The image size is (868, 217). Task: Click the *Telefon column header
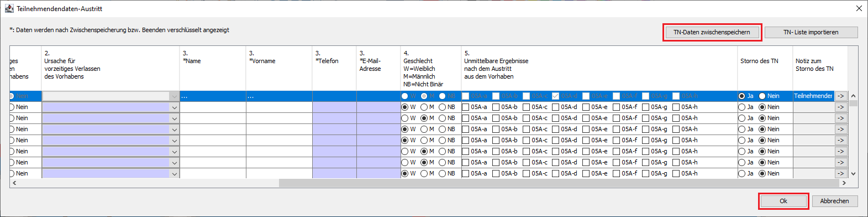[334, 68]
